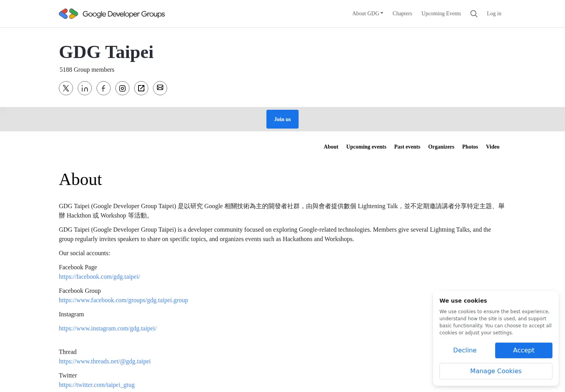Open the LinkedIn social icon
This screenshot has width=565, height=392.
(85, 88)
